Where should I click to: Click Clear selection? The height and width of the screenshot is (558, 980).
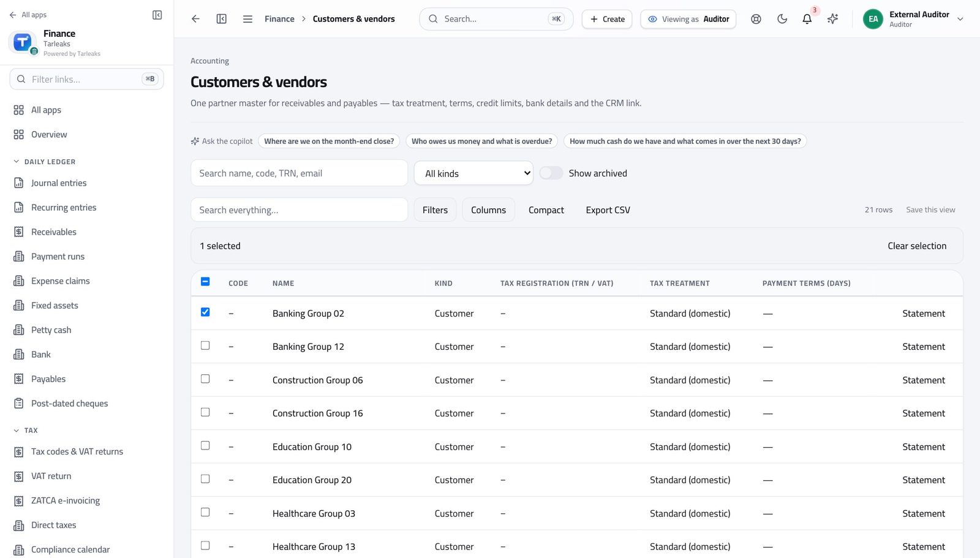(917, 246)
